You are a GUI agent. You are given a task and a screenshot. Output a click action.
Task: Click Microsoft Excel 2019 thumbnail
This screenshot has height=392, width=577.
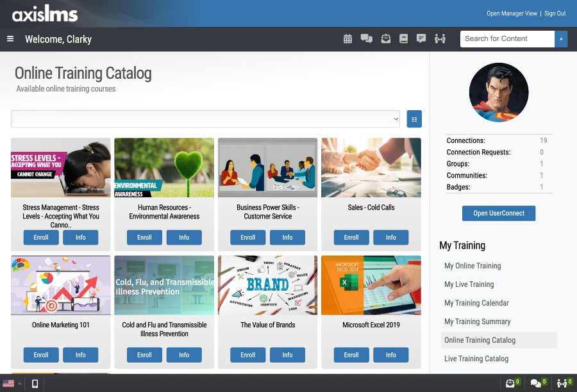tap(371, 286)
